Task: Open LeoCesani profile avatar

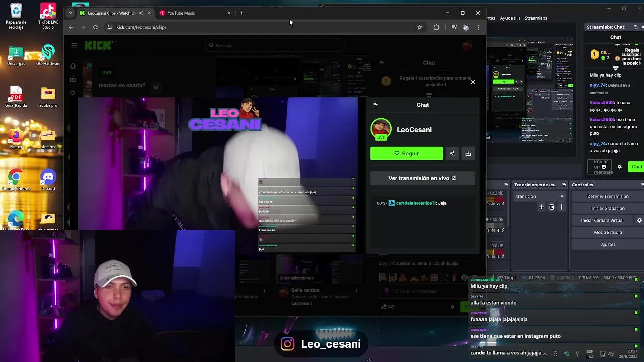Action: click(381, 129)
